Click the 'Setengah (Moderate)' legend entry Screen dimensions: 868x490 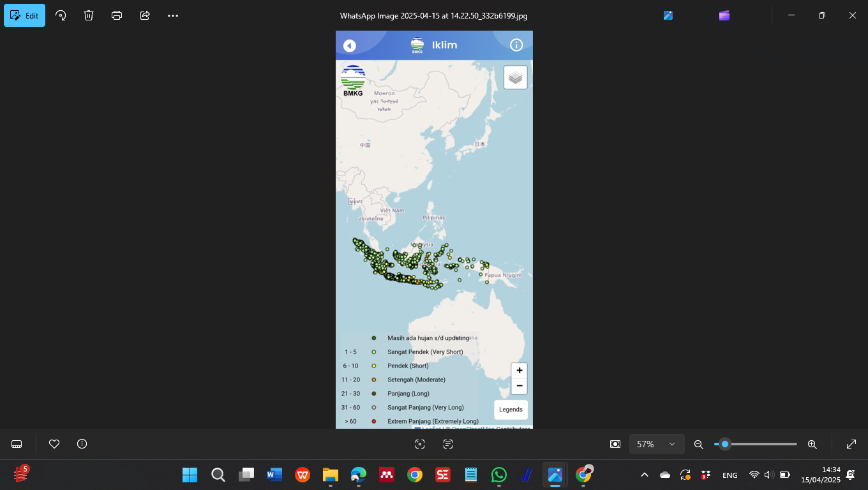417,380
